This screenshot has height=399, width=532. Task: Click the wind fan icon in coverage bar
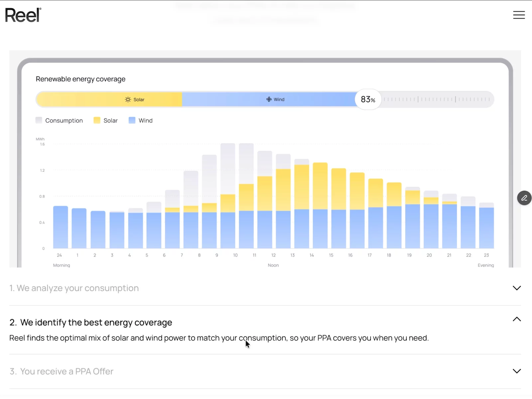[x=269, y=99]
